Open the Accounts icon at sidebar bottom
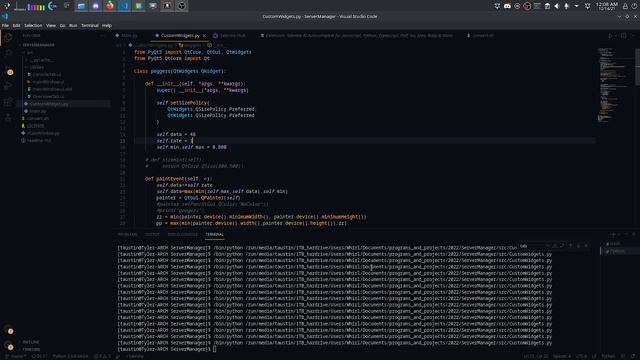Image resolution: width=640 pixels, height=360 pixels. 9,330
